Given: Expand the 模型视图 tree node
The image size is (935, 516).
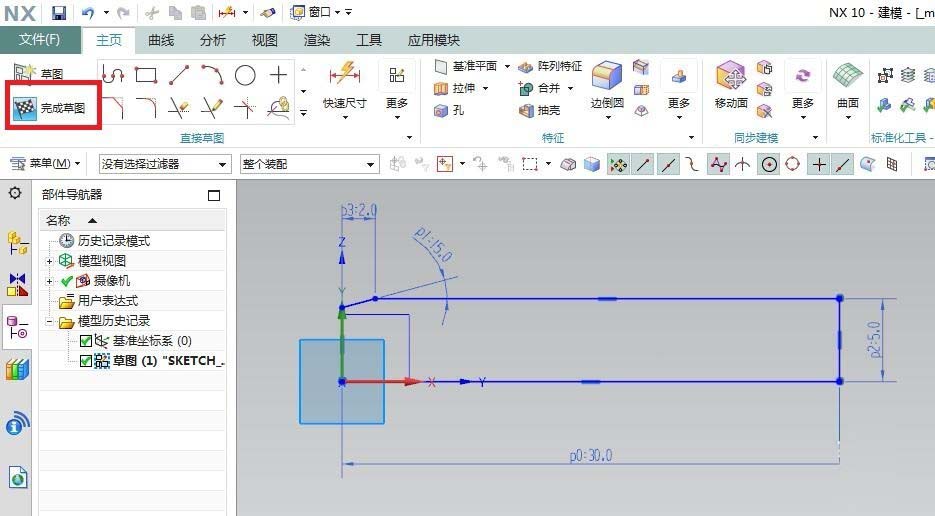Looking at the screenshot, I should coord(50,261).
